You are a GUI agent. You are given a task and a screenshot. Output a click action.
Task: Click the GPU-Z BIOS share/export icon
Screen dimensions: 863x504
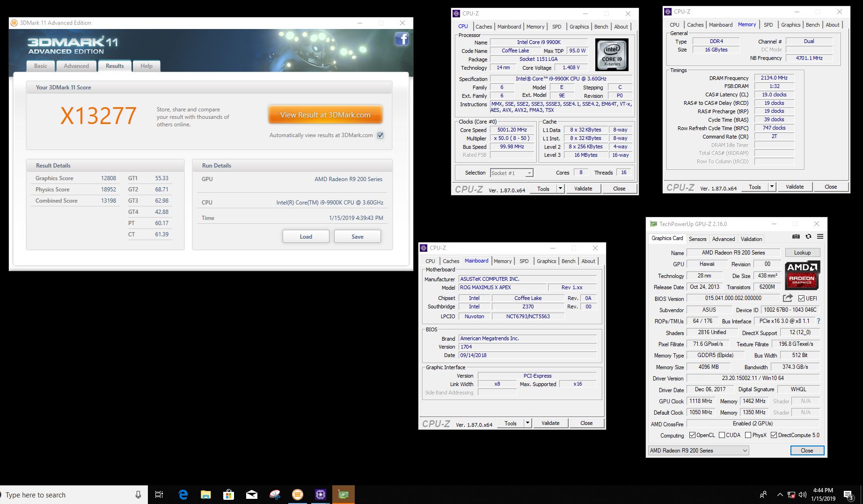click(x=788, y=298)
